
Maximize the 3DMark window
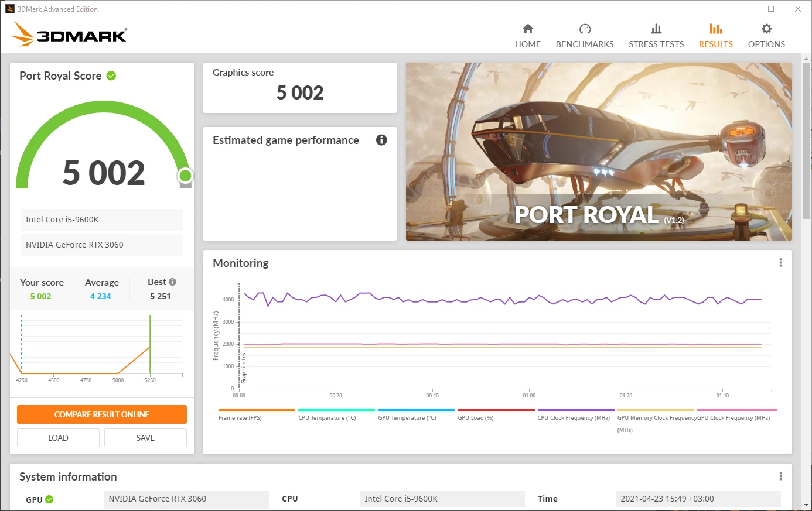[x=771, y=9]
